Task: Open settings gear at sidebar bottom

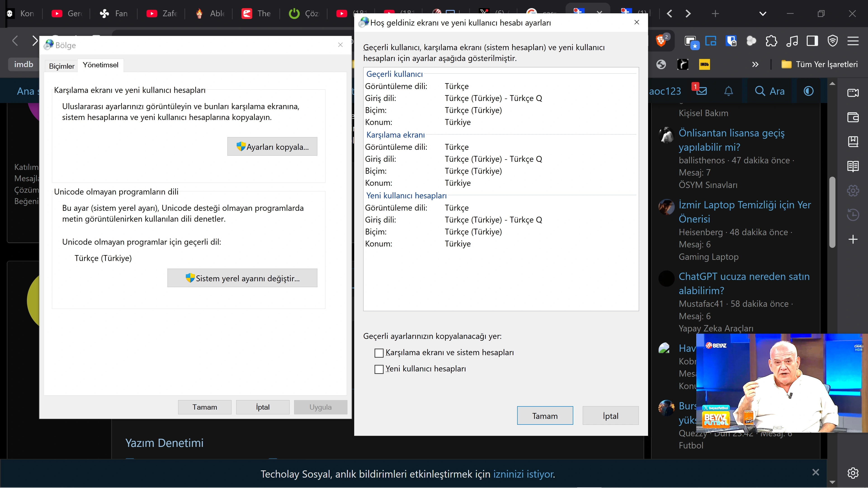Action: 853,473
